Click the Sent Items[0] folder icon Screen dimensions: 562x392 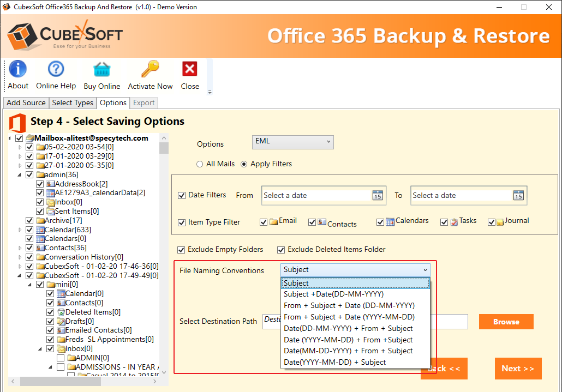point(51,211)
